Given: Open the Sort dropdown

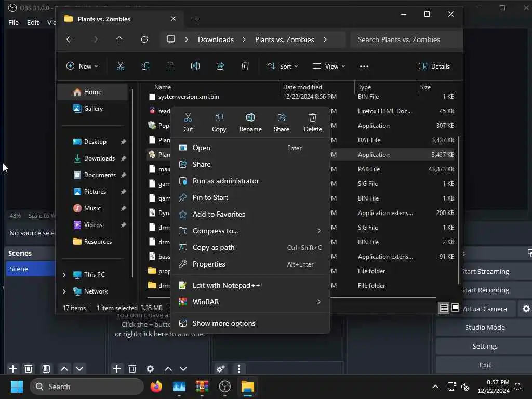Looking at the screenshot, I should pyautogui.click(x=283, y=66).
